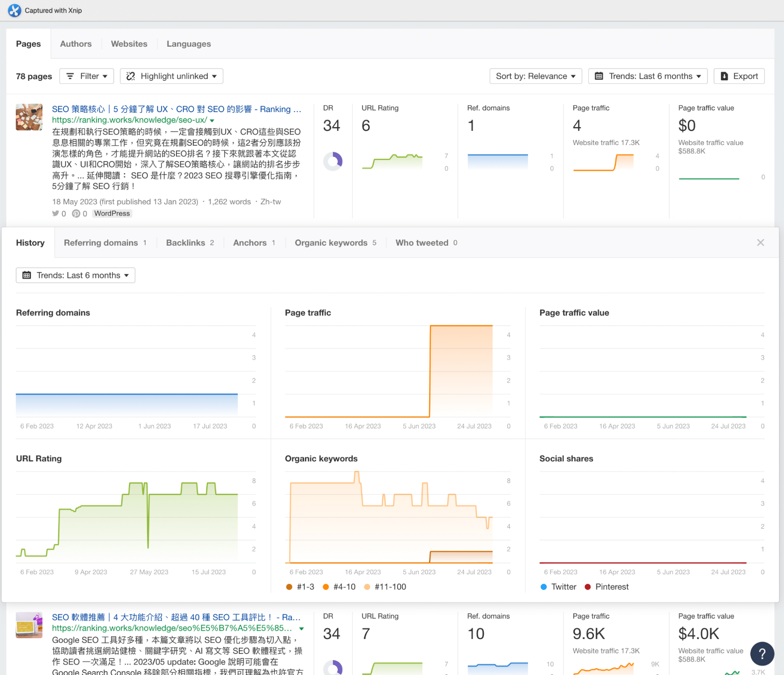Click the WordPress tag label
Image resolution: width=784 pixels, height=675 pixels.
(112, 214)
